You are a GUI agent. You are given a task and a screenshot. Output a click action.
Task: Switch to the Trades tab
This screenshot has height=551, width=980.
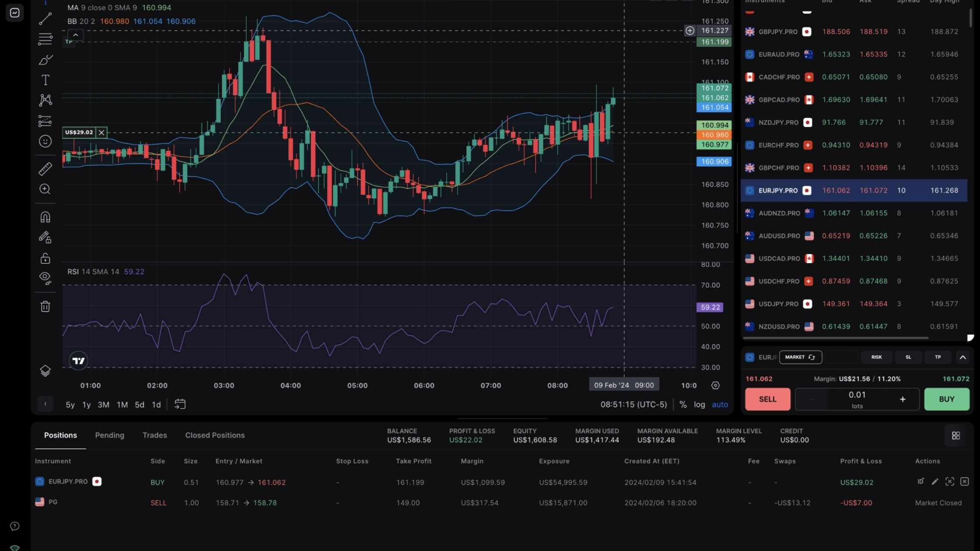(154, 435)
